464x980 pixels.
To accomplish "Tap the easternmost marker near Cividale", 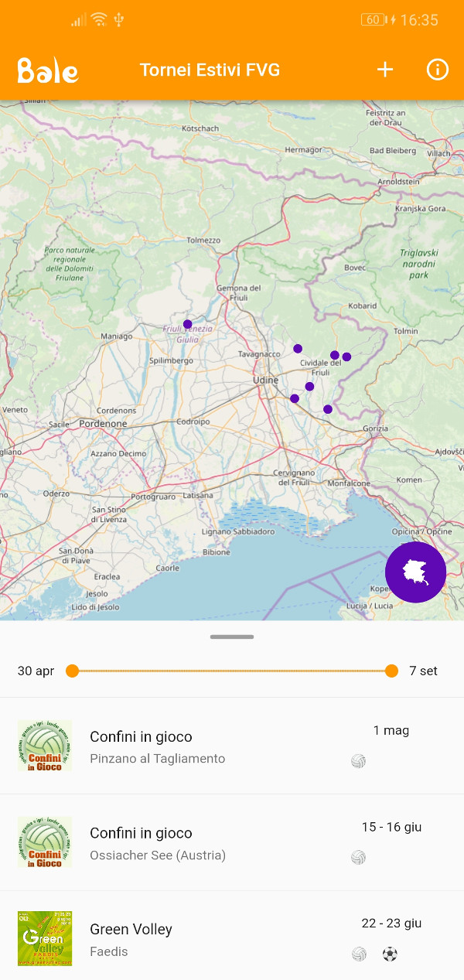I will pyautogui.click(x=346, y=357).
